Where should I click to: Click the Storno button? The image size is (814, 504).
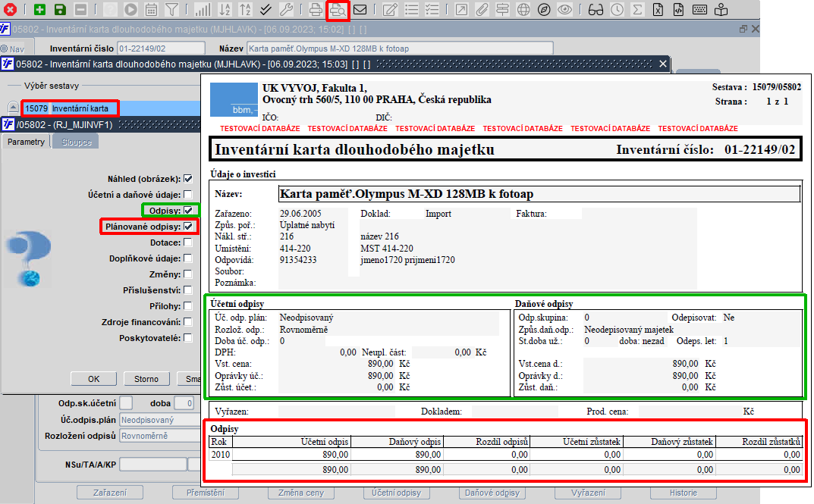pos(146,379)
